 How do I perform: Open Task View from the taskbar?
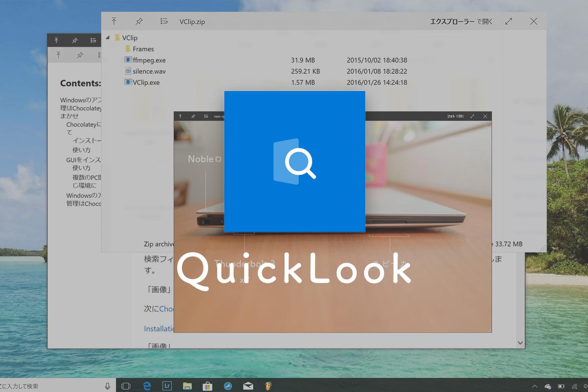pyautogui.click(x=126, y=386)
